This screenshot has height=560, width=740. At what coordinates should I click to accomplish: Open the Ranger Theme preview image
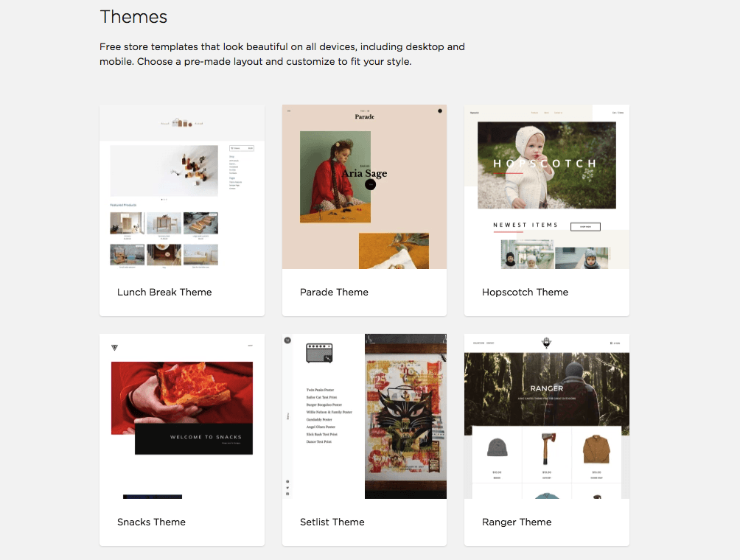[546, 416]
